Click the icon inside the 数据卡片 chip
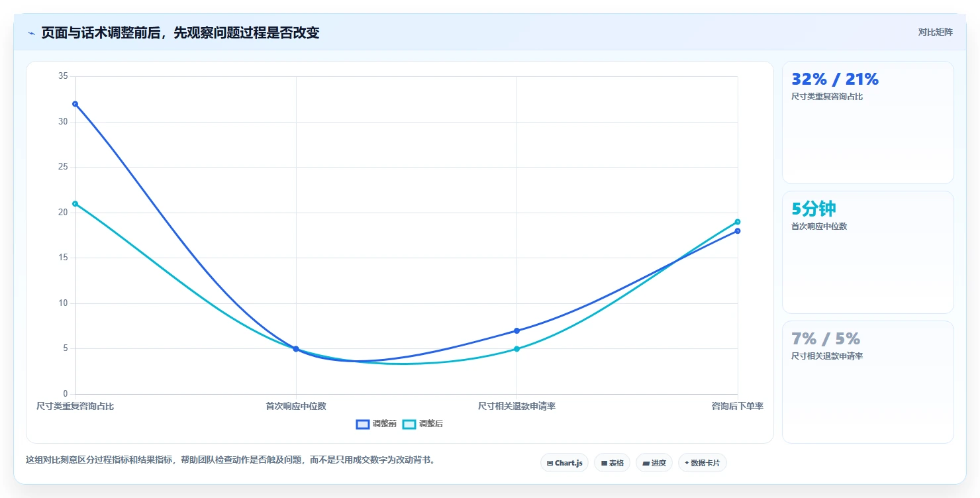Viewport: 980px width, 498px height. [687, 464]
